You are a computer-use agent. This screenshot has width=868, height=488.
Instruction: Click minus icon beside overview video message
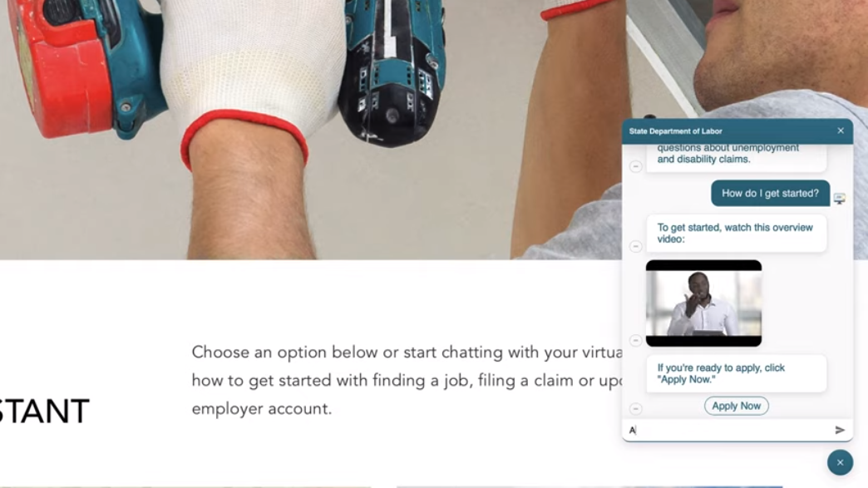coord(635,246)
